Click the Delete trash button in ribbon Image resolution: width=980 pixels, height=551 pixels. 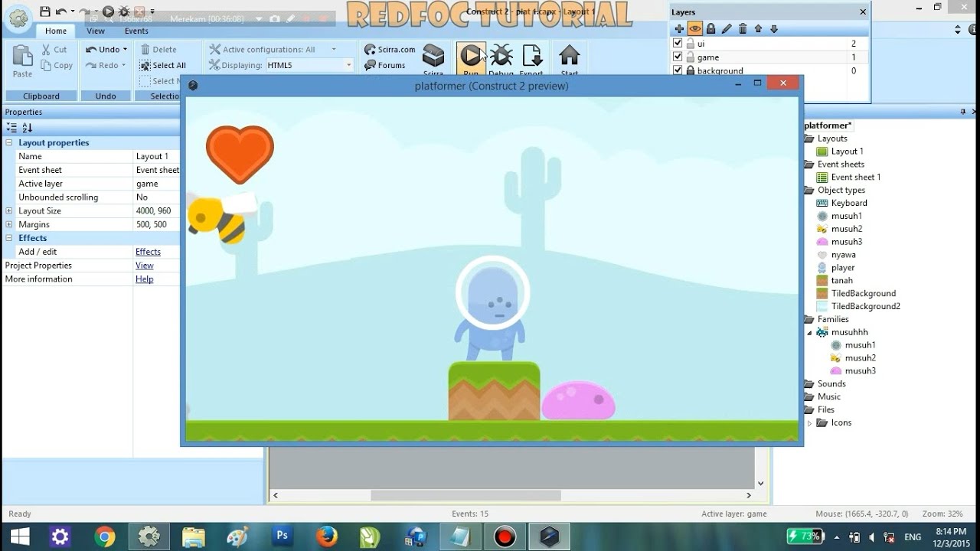[158, 49]
